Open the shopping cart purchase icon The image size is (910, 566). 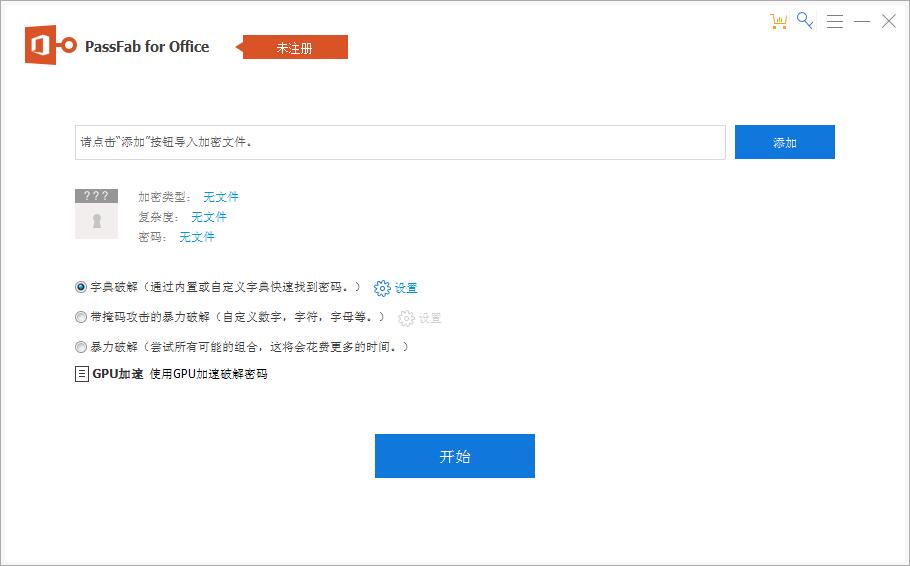point(778,21)
